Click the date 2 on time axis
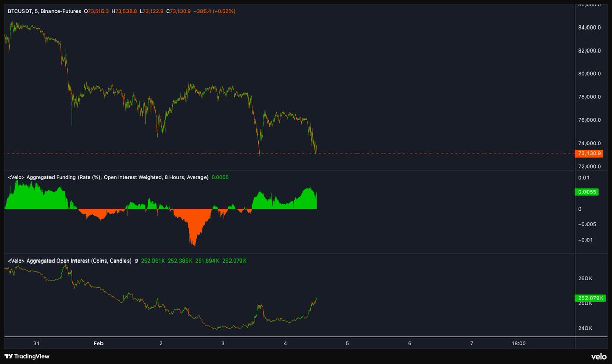The image size is (612, 364). tap(161, 343)
